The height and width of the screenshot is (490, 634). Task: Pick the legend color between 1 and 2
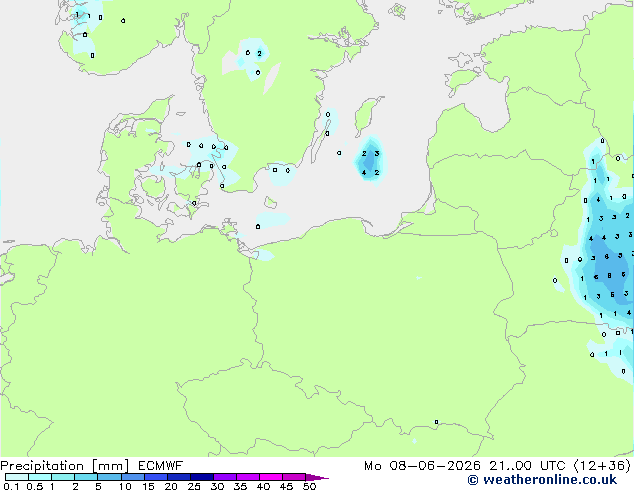point(63,477)
